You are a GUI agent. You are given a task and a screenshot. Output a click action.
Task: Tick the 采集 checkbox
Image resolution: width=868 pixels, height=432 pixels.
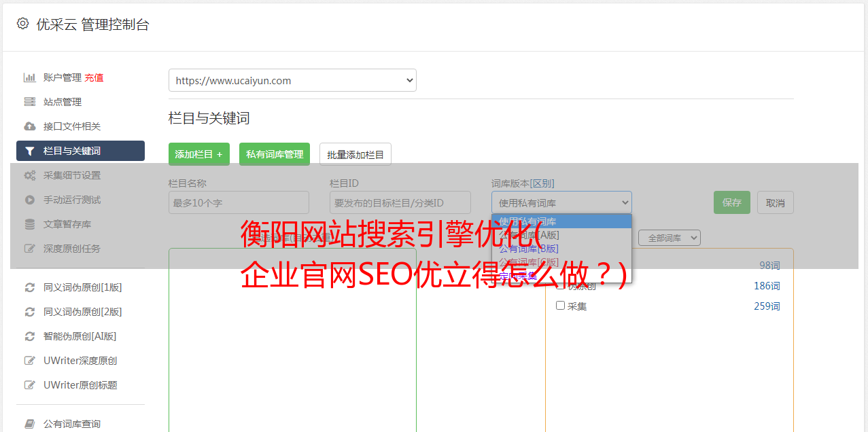(x=561, y=306)
